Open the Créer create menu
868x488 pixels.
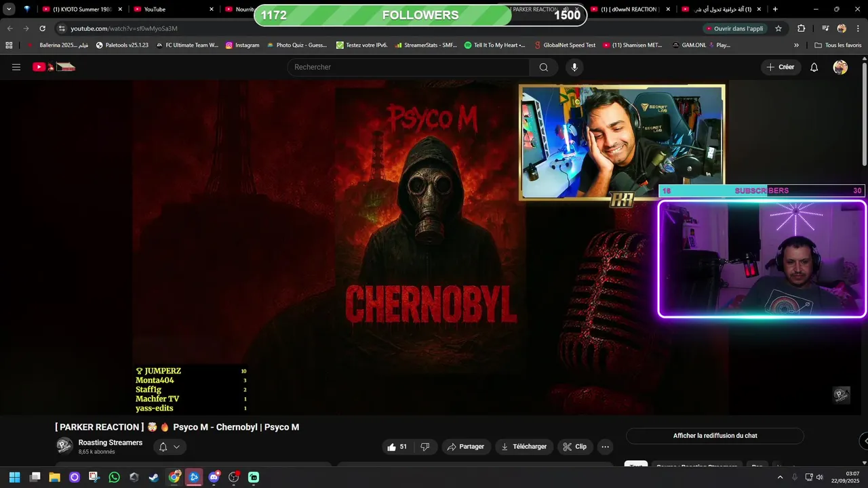tap(781, 67)
